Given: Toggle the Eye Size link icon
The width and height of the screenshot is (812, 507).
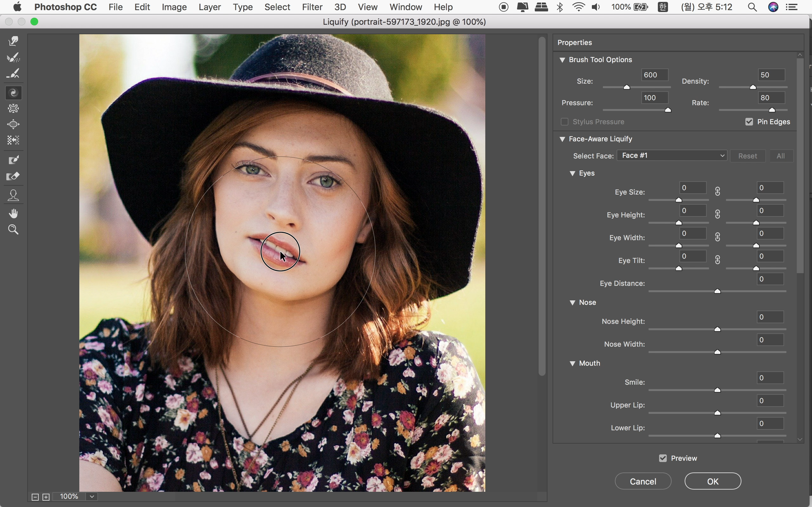Looking at the screenshot, I should [x=717, y=191].
